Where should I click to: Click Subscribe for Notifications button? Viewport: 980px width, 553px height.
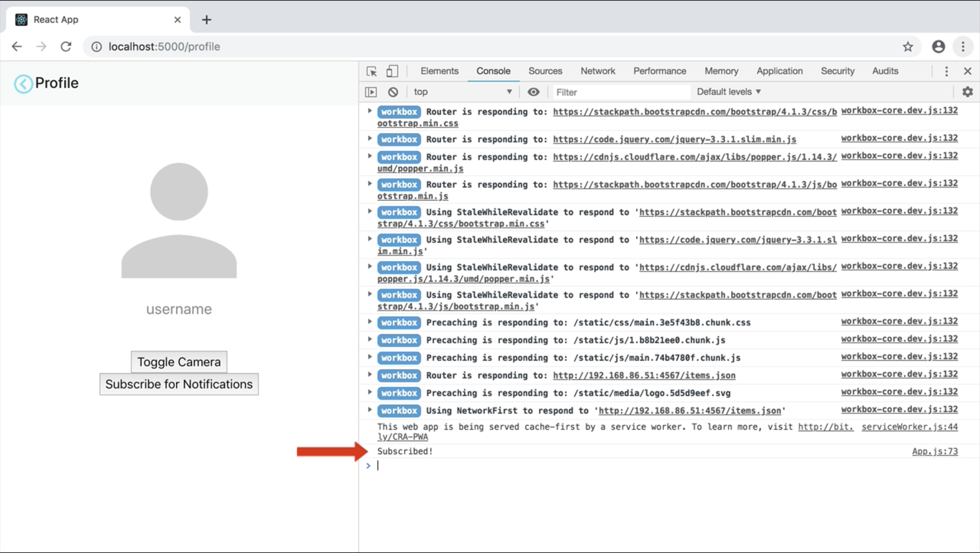coord(179,384)
